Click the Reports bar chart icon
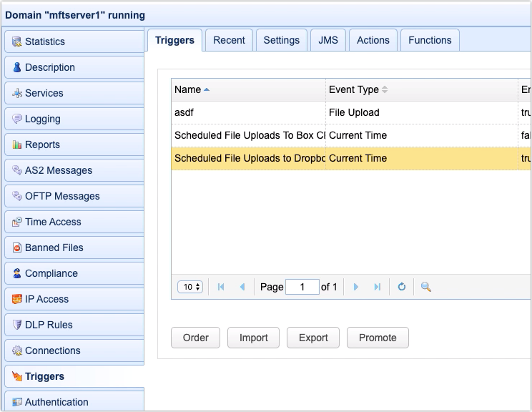 [x=16, y=144]
